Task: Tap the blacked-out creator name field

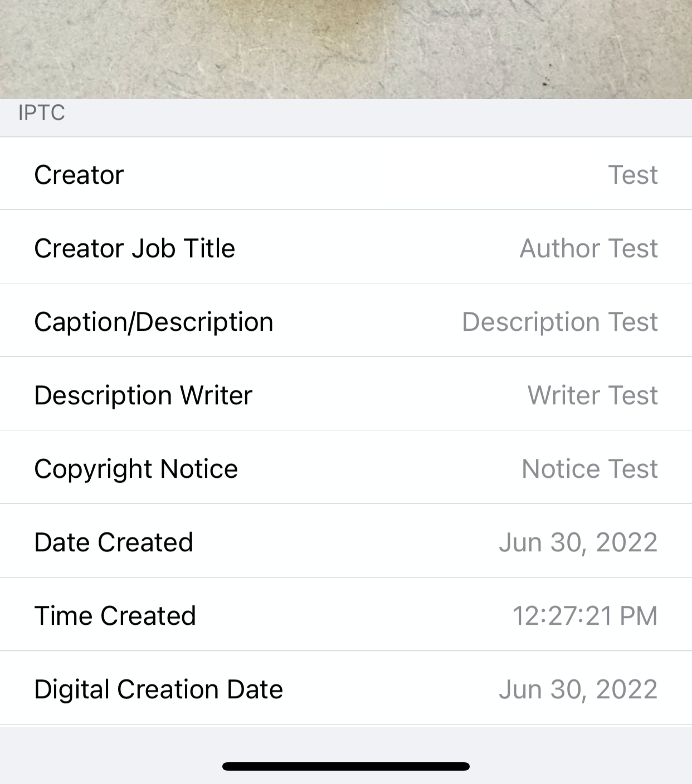Action: 493,175
